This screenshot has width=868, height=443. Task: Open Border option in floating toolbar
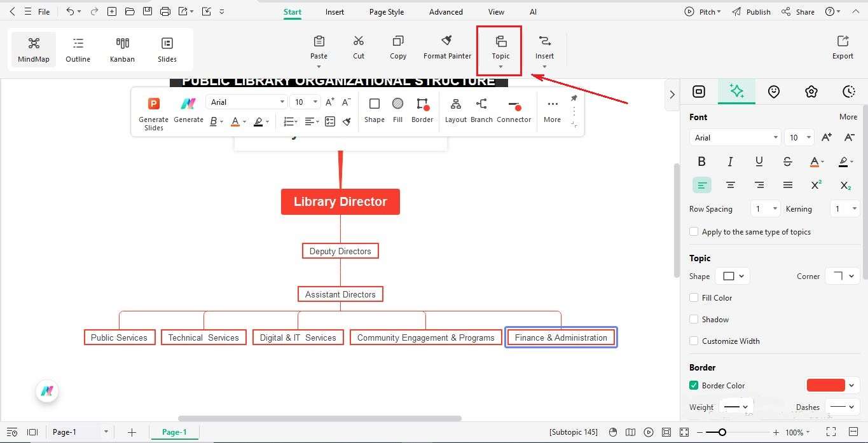(x=422, y=110)
